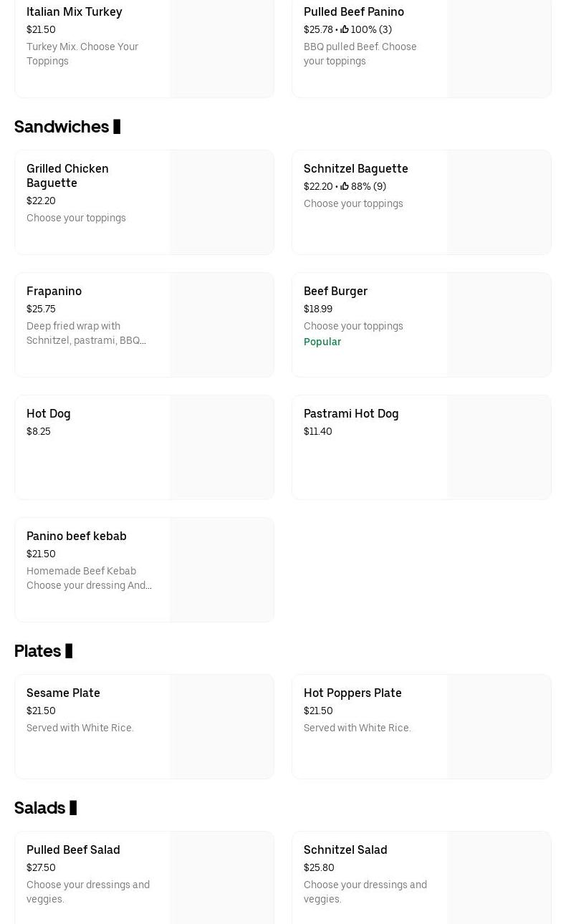Viewport: 576px width, 924px height.
Task: Click the black marker beside Salads heading
Action: pyautogui.click(x=73, y=808)
